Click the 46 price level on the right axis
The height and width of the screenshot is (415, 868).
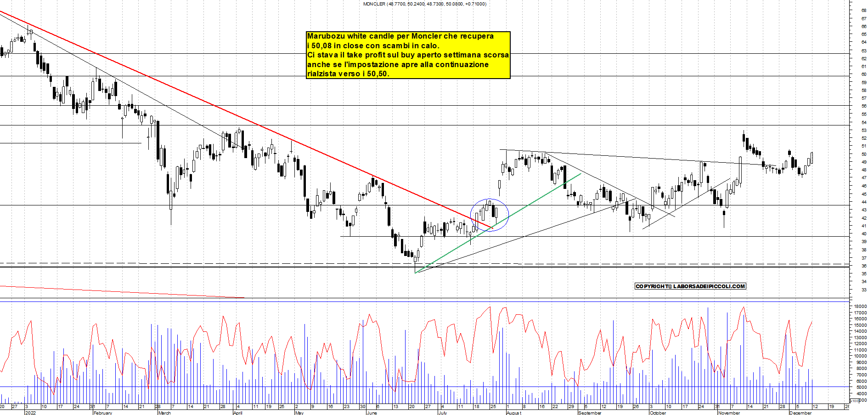tap(864, 186)
